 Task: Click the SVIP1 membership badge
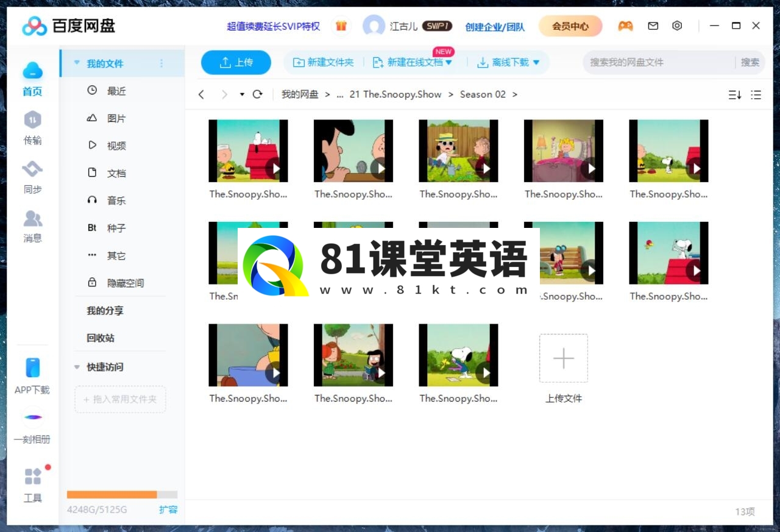coord(437,26)
